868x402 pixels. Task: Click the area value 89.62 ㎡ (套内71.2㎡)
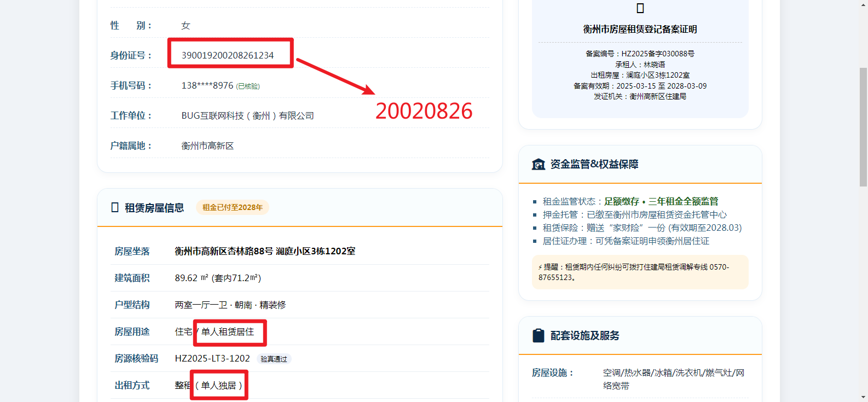tap(218, 278)
